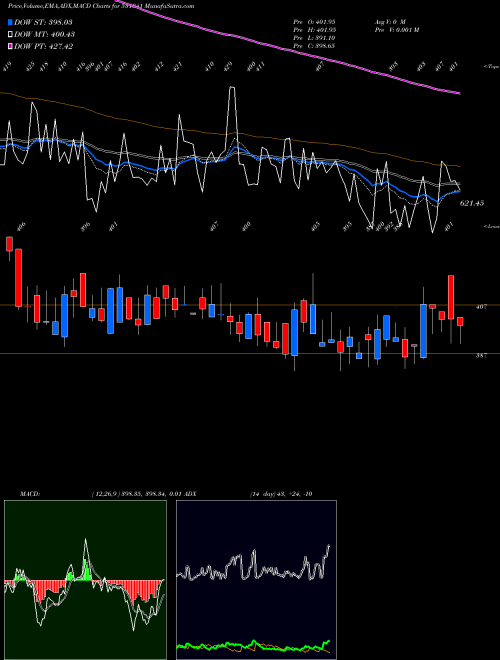The height and width of the screenshot is (660, 500).
Task: Select the 'DOW MT: 400.43' legend text
Action: coord(44,35)
